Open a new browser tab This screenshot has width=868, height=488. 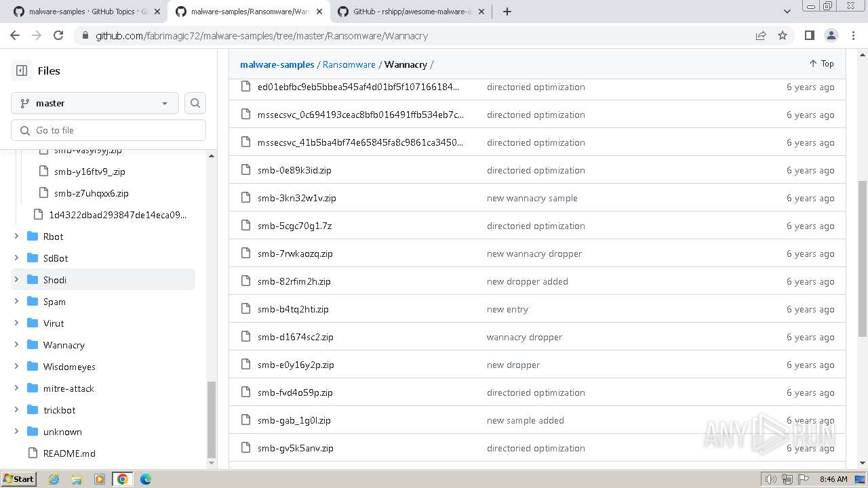tap(507, 12)
